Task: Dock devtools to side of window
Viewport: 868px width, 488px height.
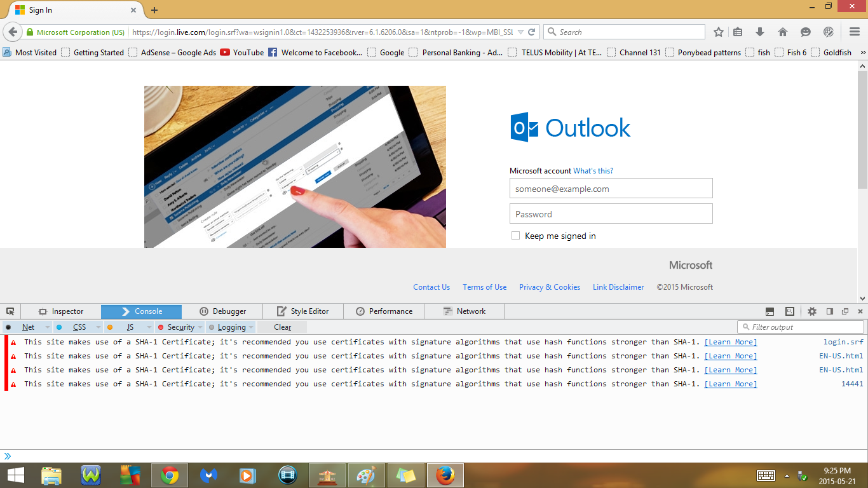Action: tap(830, 311)
